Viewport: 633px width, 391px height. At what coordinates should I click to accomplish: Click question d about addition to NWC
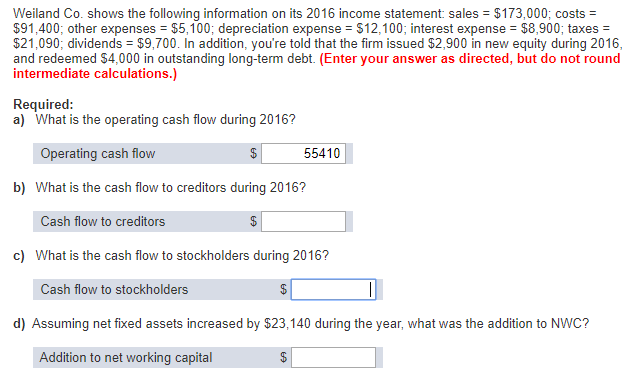click(301, 324)
